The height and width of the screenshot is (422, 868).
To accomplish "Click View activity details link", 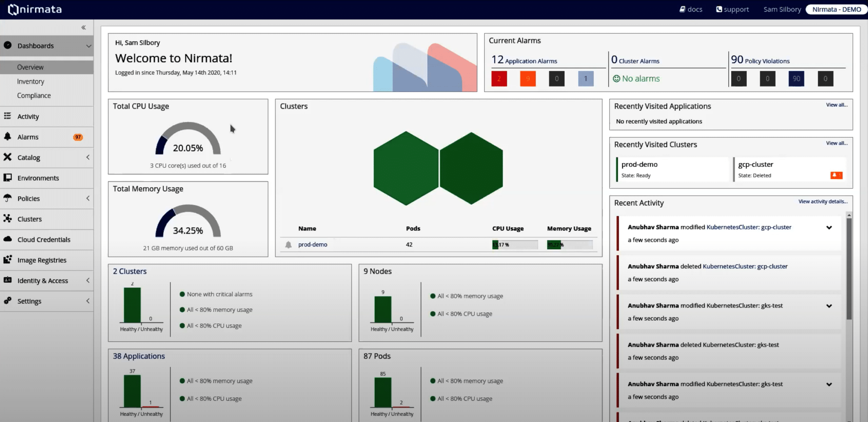I will click(x=823, y=202).
